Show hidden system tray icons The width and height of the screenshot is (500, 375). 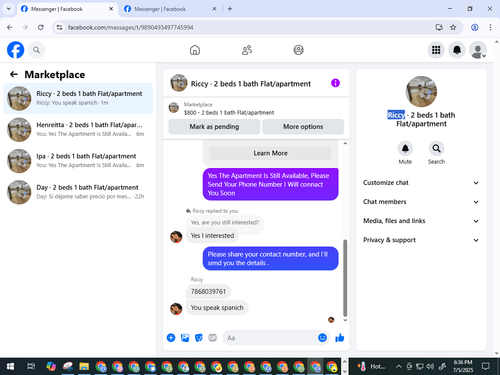(x=398, y=367)
